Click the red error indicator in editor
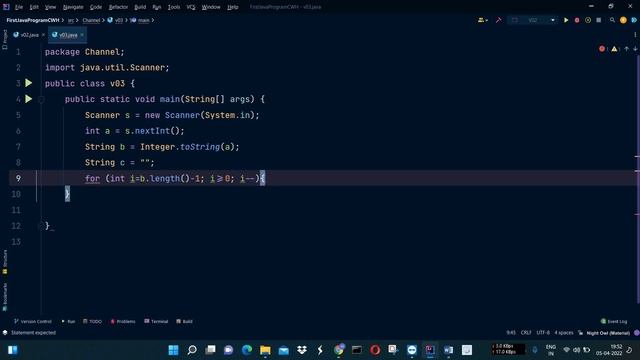This screenshot has height=360, width=640. pos(602,49)
